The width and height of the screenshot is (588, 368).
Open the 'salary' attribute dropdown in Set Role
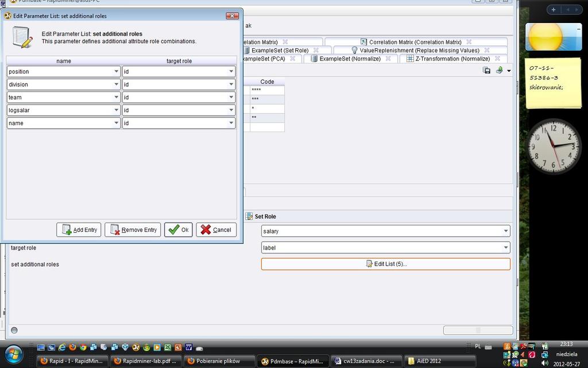pyautogui.click(x=385, y=231)
